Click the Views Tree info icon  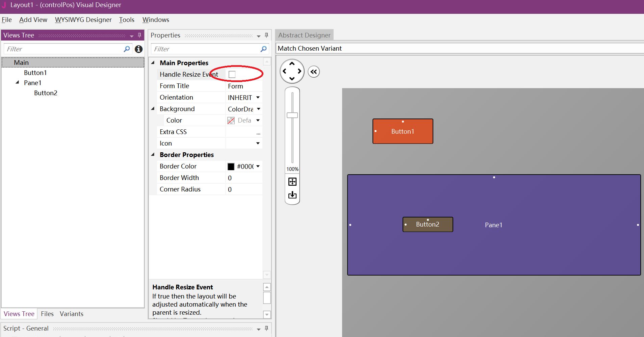coord(138,49)
